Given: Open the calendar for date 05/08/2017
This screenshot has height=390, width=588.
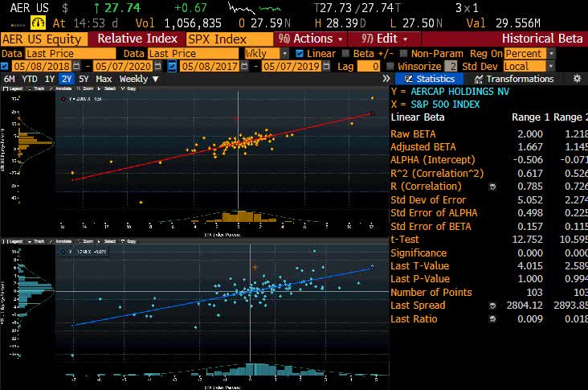Looking at the screenshot, I should click(x=244, y=67).
